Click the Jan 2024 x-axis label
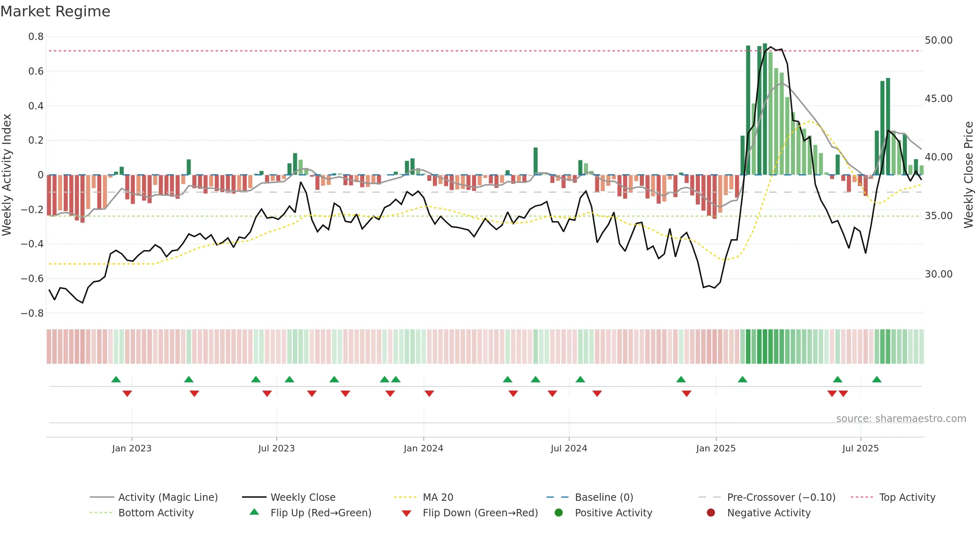Screen dimensions: 980x551 pyautogui.click(x=423, y=448)
